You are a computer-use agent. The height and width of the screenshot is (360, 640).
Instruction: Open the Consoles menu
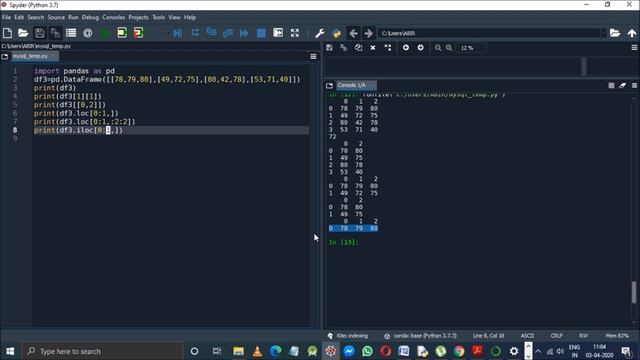pos(113,17)
